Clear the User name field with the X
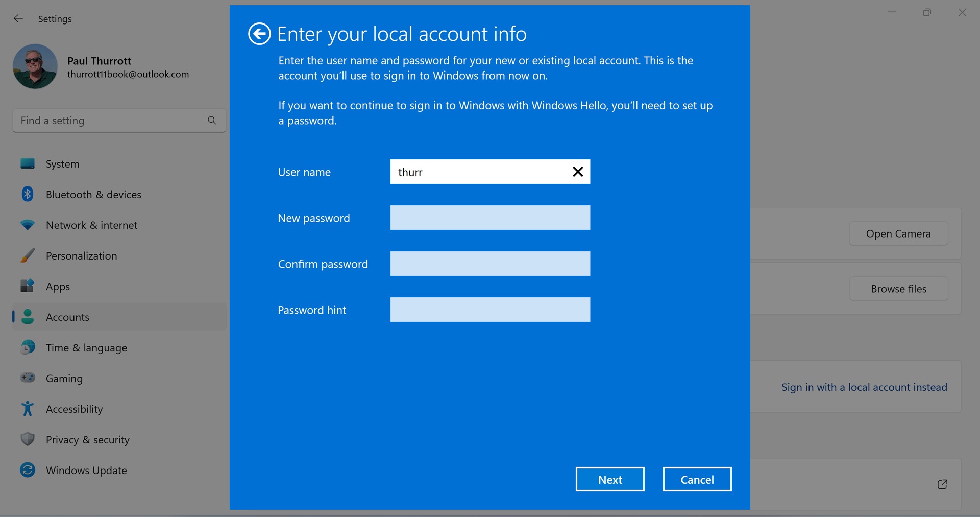The image size is (980, 517). point(577,172)
